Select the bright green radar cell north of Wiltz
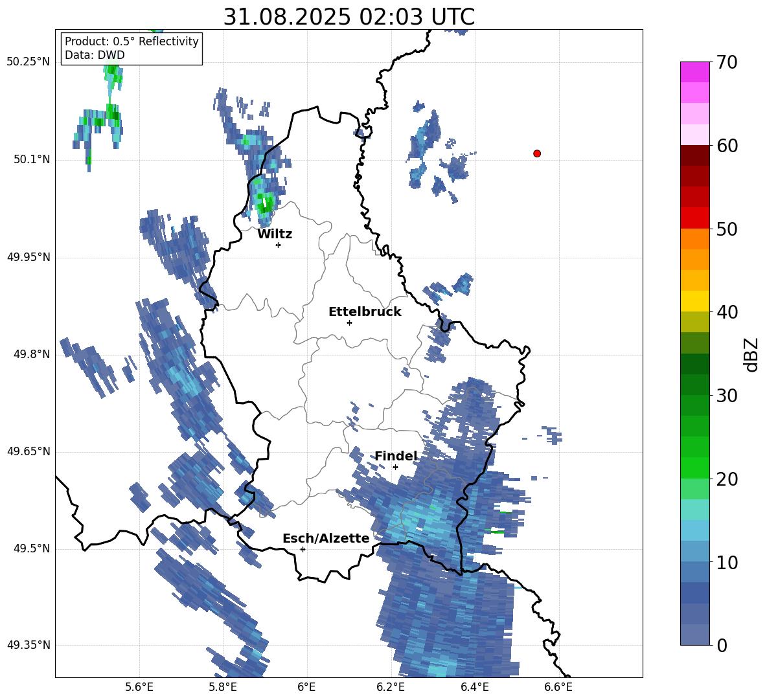Screen dimensions: 767x700 pos(266,204)
